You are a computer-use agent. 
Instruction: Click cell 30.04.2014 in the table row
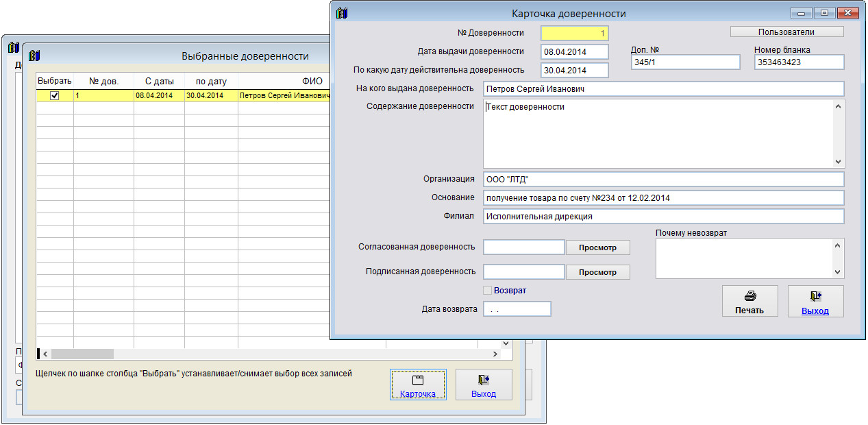[x=211, y=96]
